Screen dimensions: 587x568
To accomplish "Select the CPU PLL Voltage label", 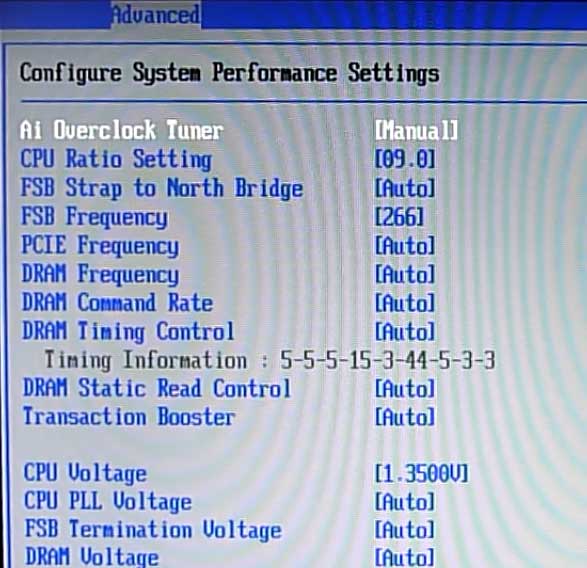I will (x=108, y=502).
